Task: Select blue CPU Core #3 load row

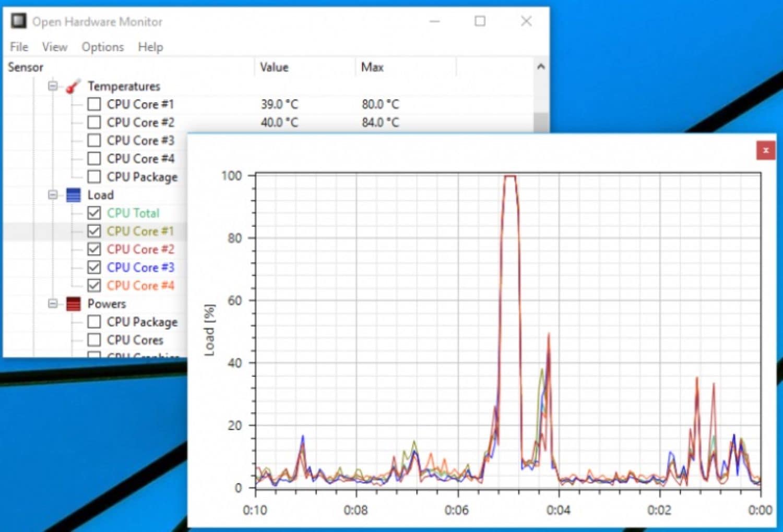Action: tap(140, 268)
